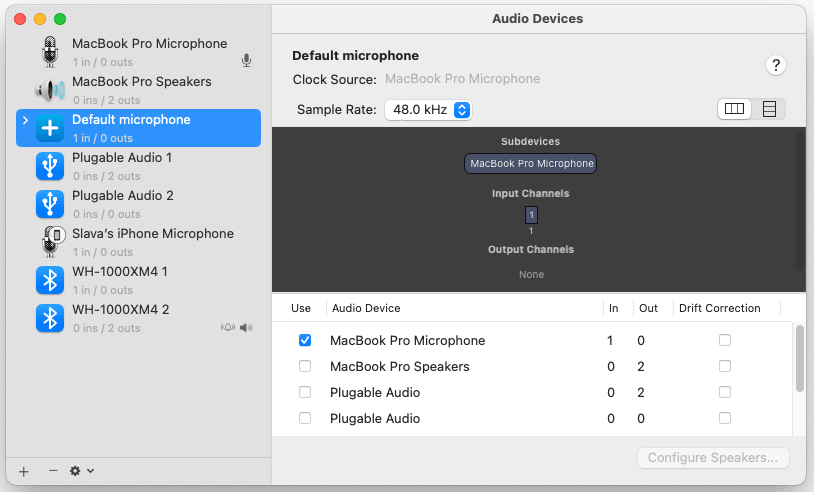Click MacBook Pro Speakers name in device table

(x=400, y=366)
